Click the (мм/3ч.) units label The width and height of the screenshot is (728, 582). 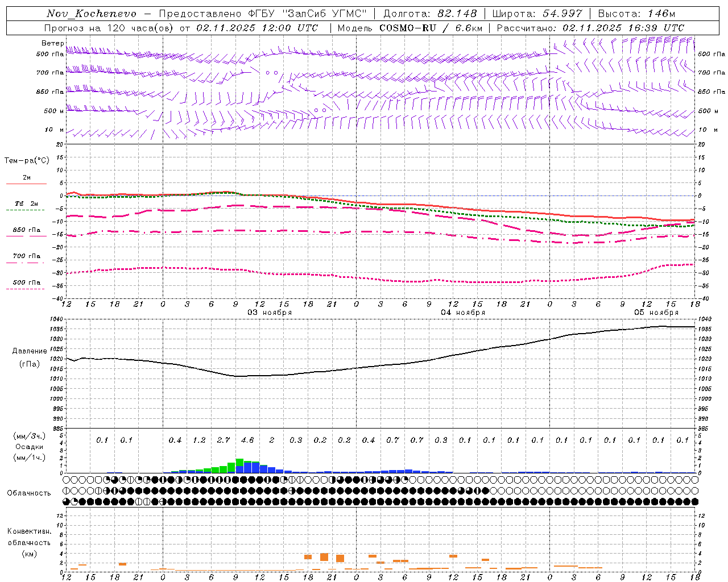pyautogui.click(x=30, y=436)
